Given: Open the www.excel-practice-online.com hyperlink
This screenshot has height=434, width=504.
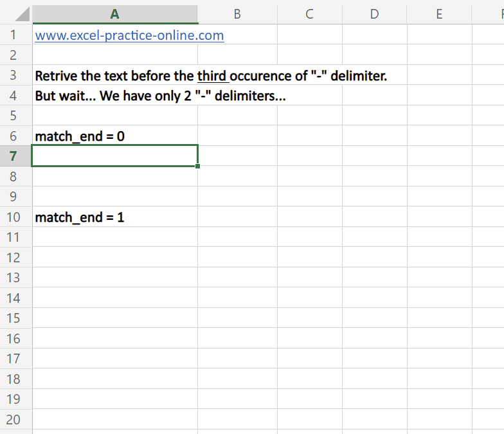Looking at the screenshot, I should (129, 35).
